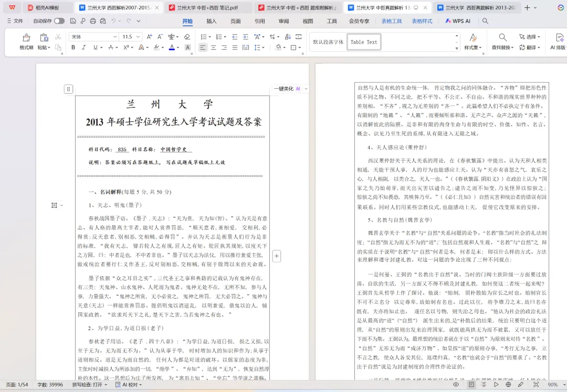The height and width of the screenshot is (392, 567).
Task: Switch to 兰州大学 中哲+西哲 笔记.pdf tab
Action: pos(208,7)
